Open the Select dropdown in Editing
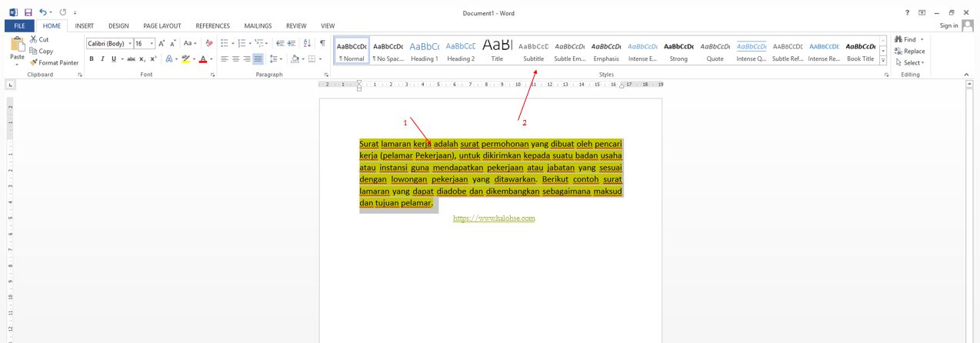 [x=910, y=62]
